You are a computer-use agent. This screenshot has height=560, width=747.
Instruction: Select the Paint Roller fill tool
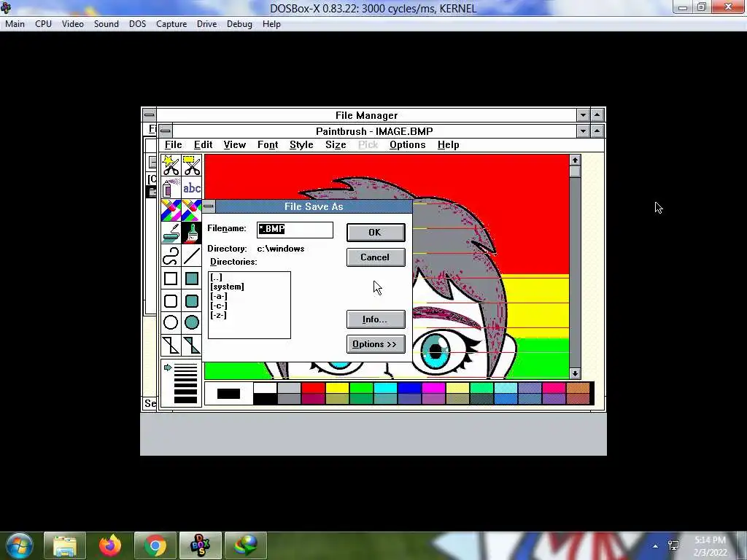pyautogui.click(x=171, y=233)
